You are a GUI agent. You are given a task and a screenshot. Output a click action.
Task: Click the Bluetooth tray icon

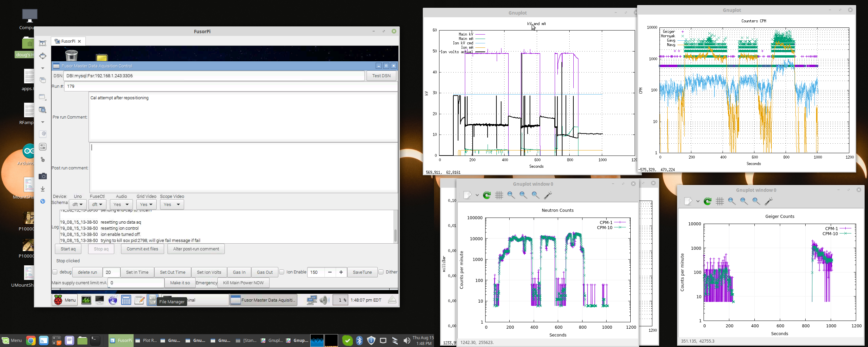pos(359,341)
